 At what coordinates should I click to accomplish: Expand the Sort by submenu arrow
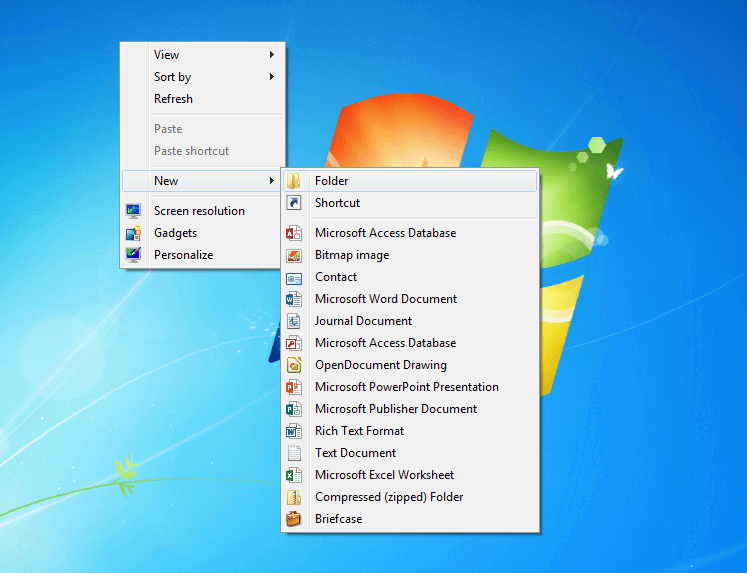point(272,77)
